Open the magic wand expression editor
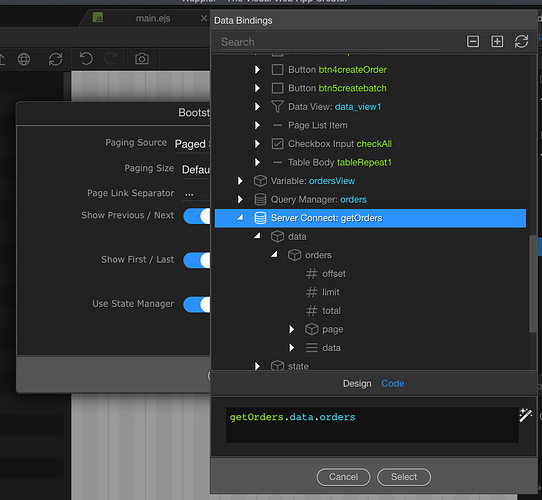This screenshot has width=542, height=500. [x=525, y=415]
